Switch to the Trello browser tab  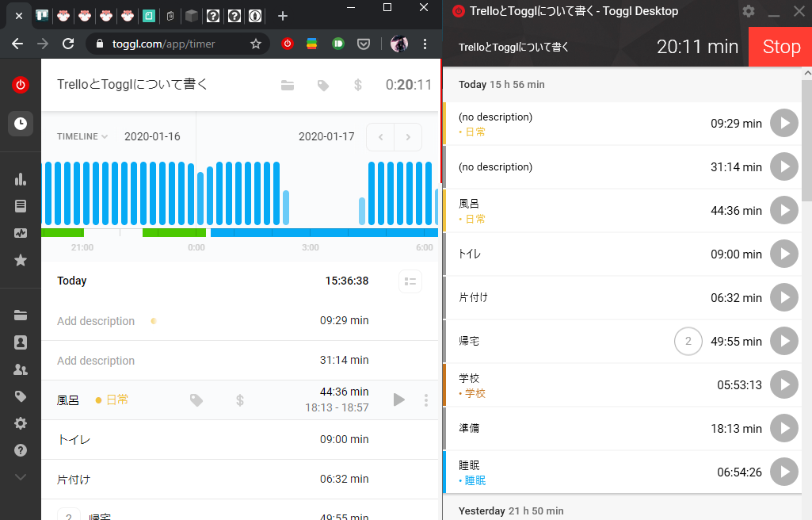click(x=42, y=16)
